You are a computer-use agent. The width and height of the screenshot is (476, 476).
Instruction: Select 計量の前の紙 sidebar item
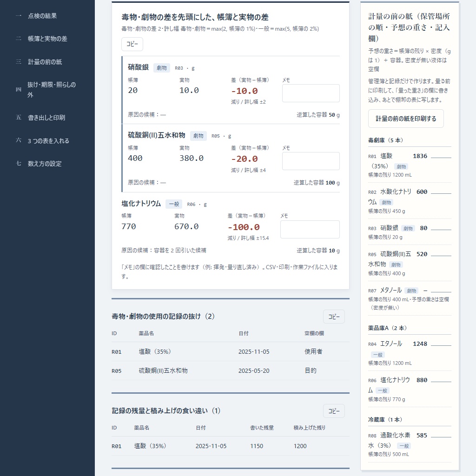45,62
